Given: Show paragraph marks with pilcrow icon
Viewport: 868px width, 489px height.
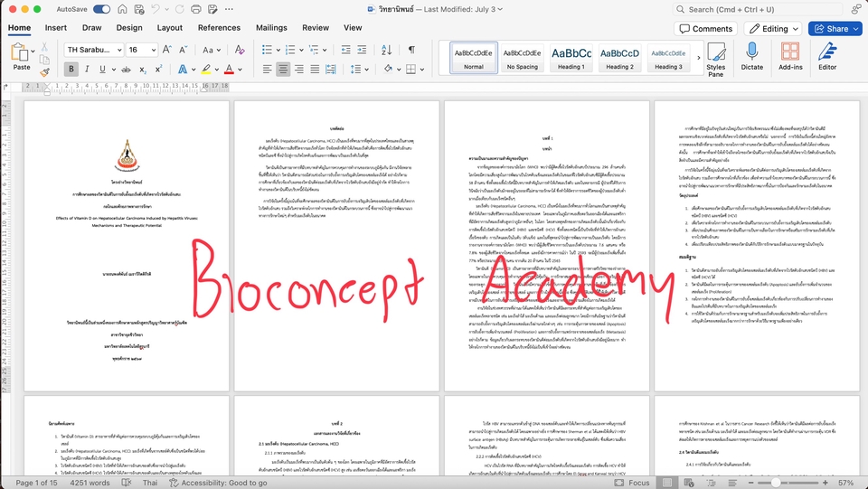Looking at the screenshot, I should pyautogui.click(x=411, y=50).
